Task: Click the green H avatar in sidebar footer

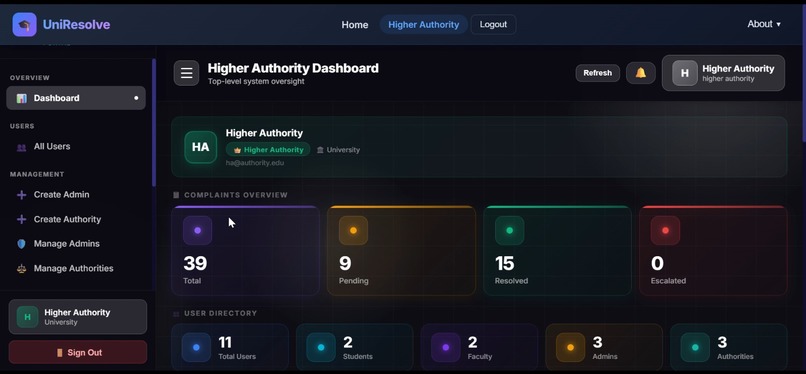Action: (x=27, y=317)
